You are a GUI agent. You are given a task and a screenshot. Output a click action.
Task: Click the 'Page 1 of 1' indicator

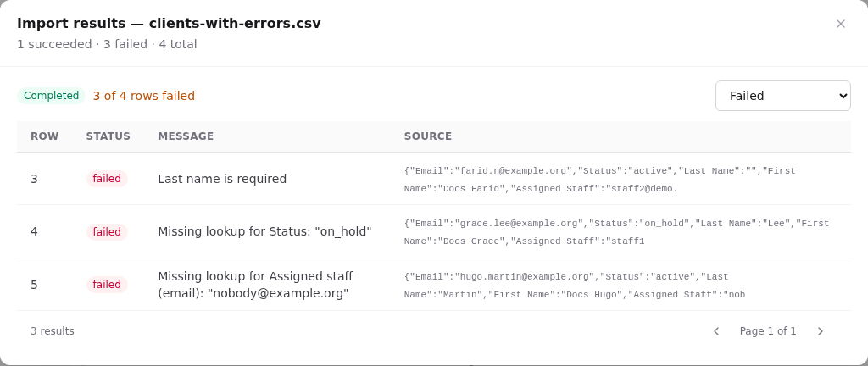pos(768,331)
